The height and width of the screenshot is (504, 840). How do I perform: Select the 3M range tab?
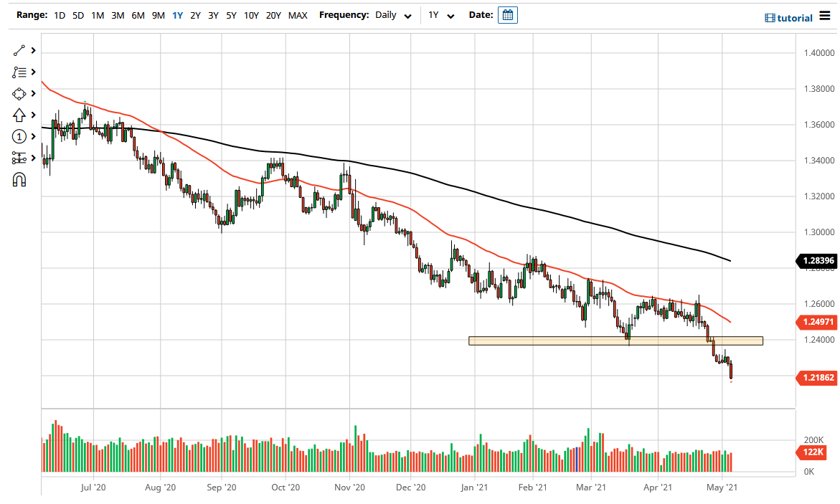coord(117,14)
